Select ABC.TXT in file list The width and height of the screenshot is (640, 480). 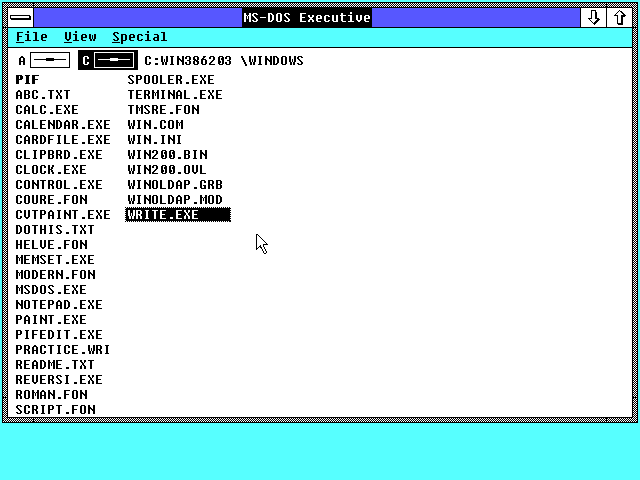(x=43, y=95)
